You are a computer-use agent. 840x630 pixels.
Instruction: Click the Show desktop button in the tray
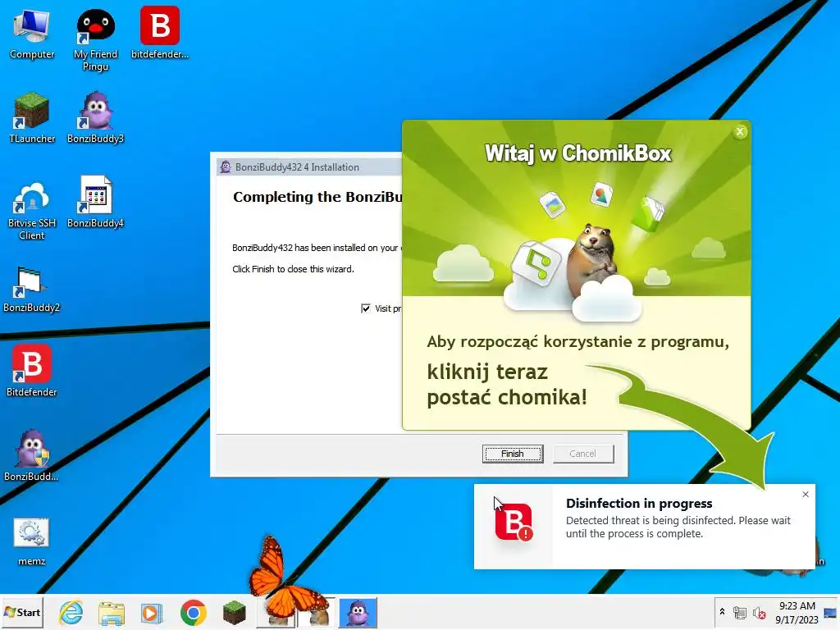click(x=830, y=612)
